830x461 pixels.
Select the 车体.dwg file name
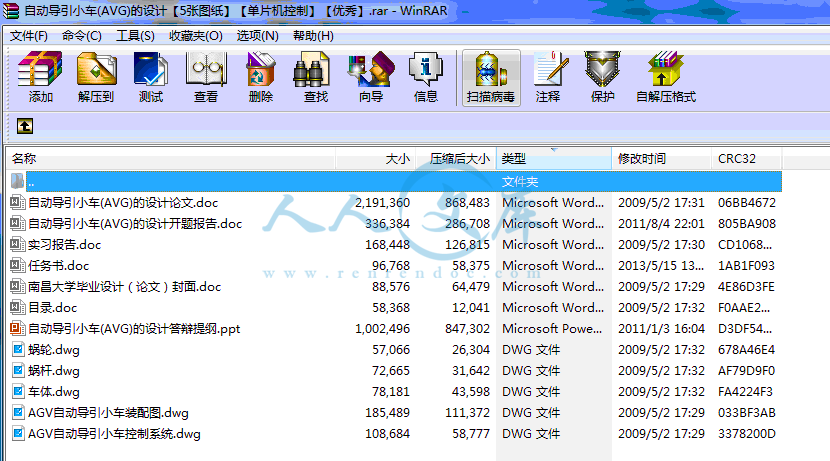[x=53, y=392]
